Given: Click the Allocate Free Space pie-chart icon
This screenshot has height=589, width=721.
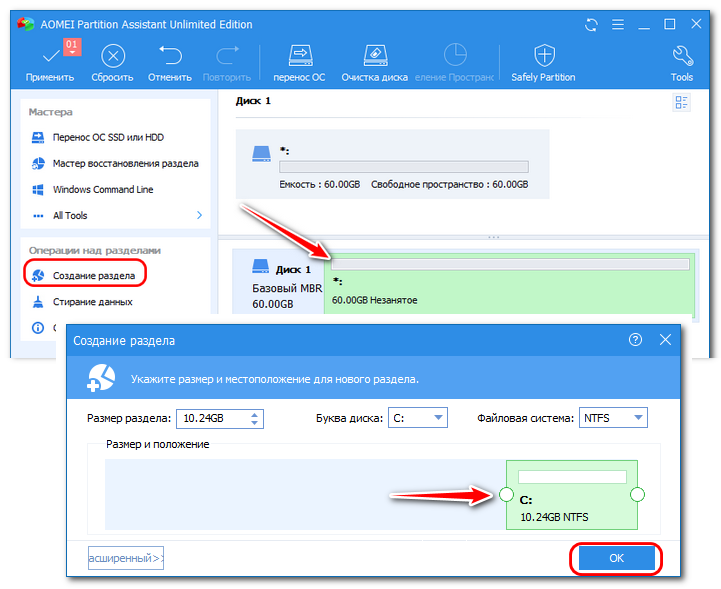Looking at the screenshot, I should point(455,55).
